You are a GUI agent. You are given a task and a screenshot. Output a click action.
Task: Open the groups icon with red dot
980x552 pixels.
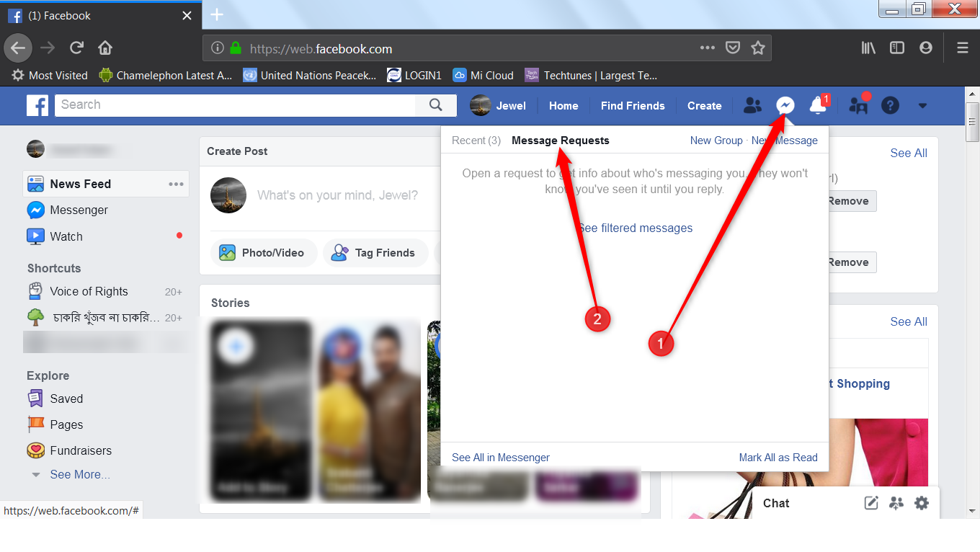[858, 105]
